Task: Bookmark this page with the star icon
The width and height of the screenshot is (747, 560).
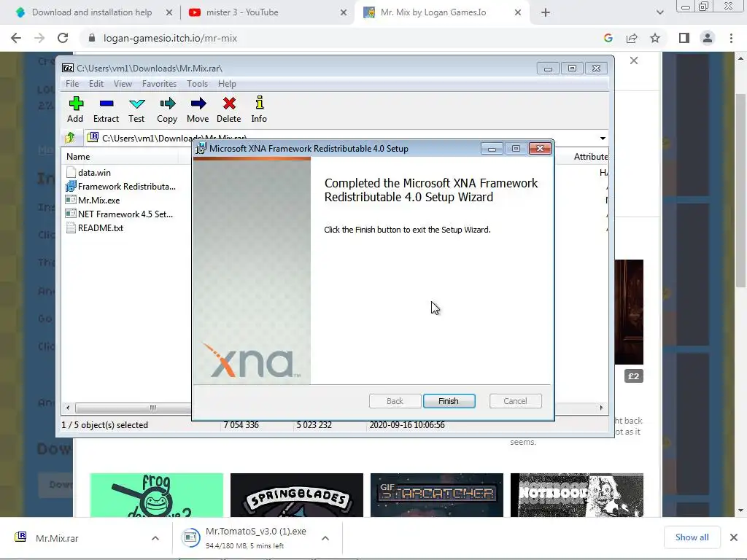Action: (x=655, y=38)
